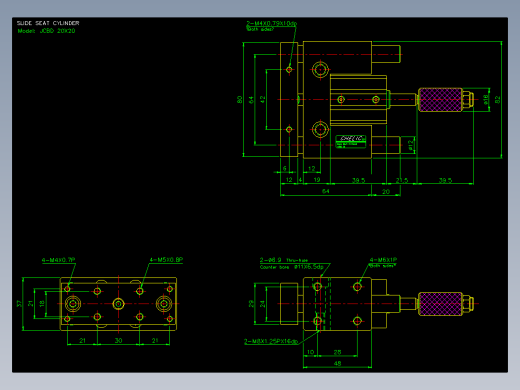Viewport: 520px width, 390px height.
Task: Click the "6" horizontal dimension value
Action: (285, 168)
